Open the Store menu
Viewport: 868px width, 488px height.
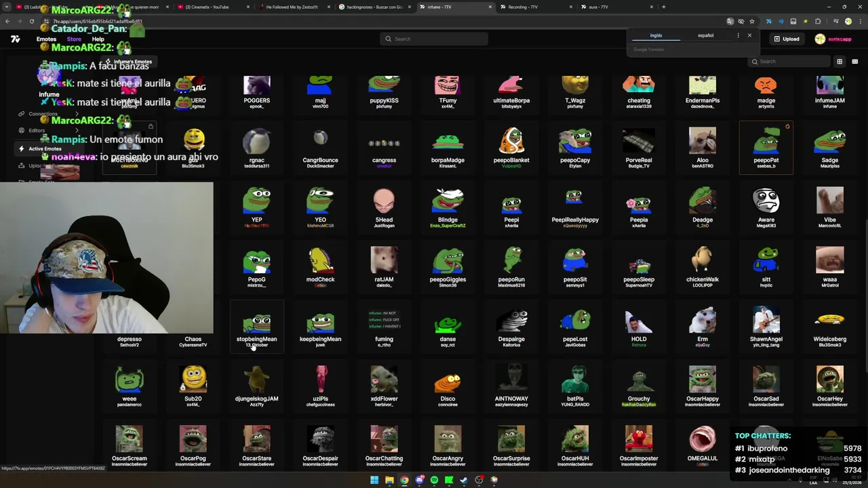(x=74, y=39)
